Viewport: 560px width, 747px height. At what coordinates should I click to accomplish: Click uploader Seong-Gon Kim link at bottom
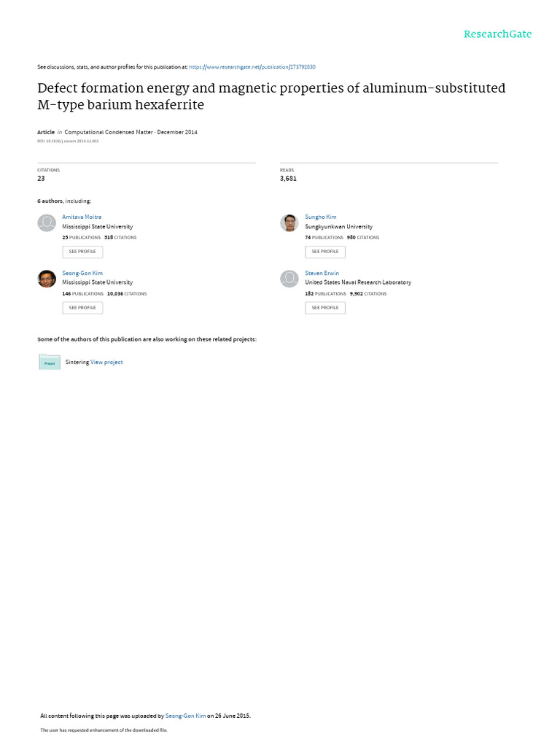click(x=185, y=716)
